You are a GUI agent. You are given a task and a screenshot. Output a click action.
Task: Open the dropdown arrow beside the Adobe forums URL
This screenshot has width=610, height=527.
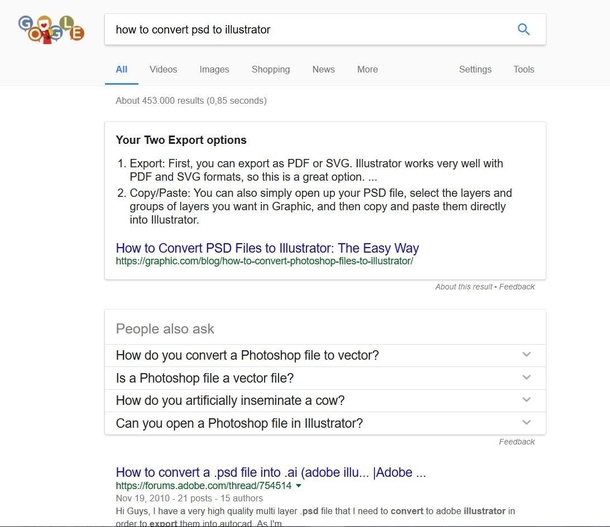coord(298,485)
